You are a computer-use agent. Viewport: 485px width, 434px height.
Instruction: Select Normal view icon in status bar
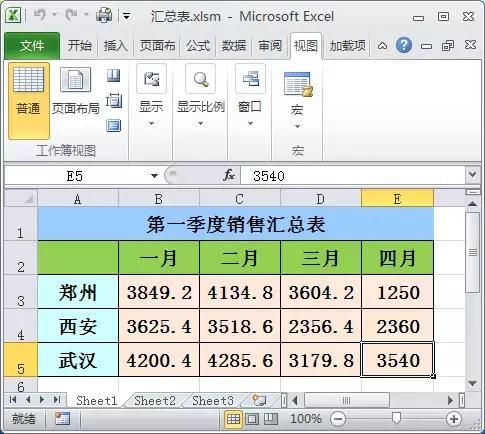(233, 419)
